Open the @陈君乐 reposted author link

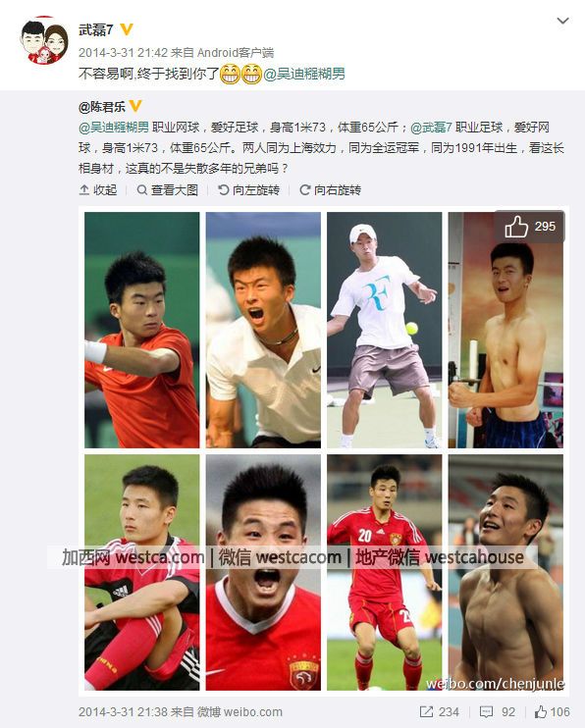pyautogui.click(x=102, y=107)
